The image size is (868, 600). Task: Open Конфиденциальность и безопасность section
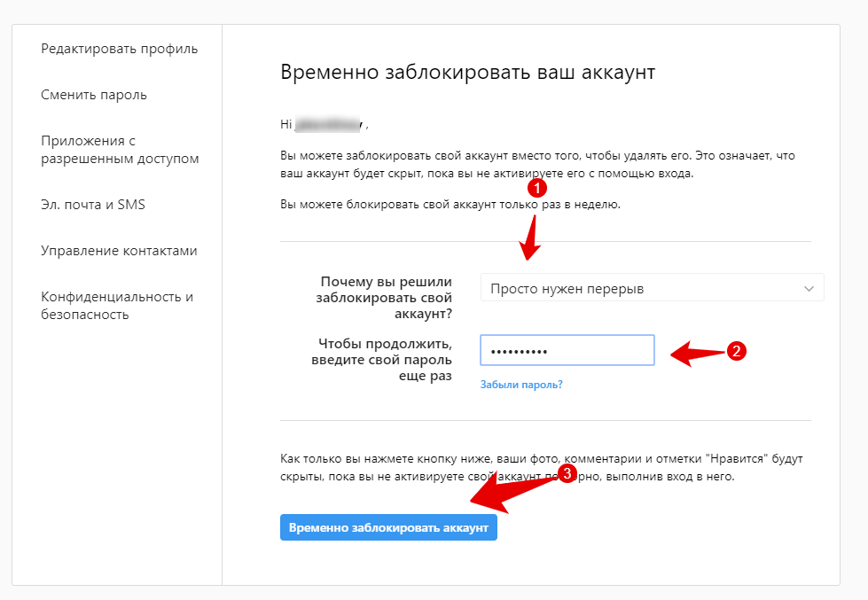coord(117,306)
